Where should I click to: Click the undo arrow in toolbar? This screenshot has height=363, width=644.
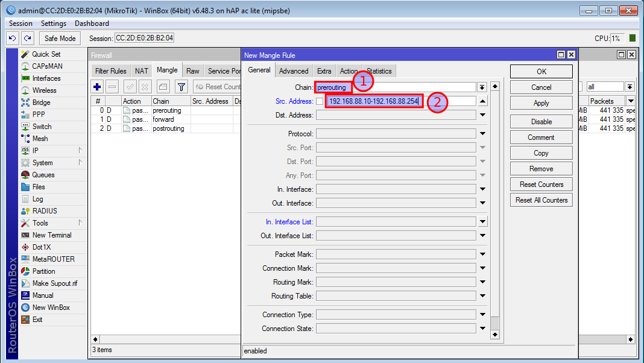click(x=12, y=38)
